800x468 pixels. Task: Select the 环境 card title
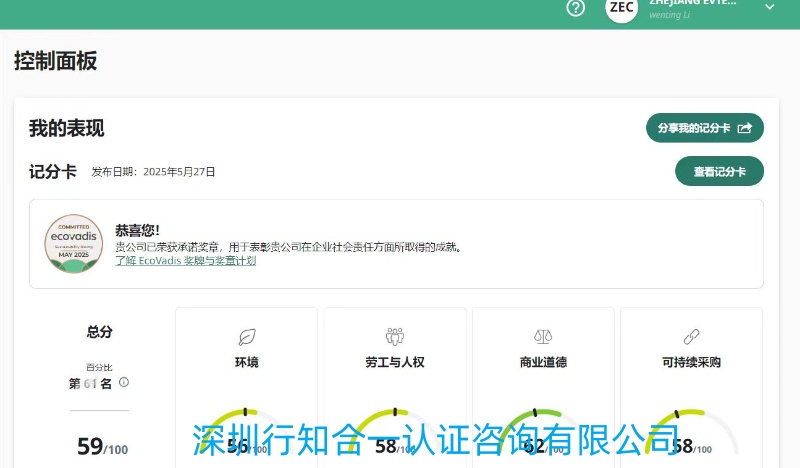247,362
